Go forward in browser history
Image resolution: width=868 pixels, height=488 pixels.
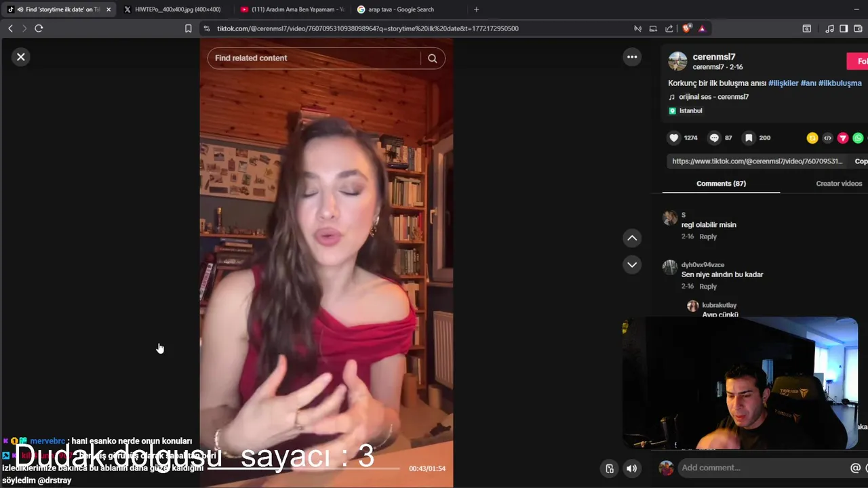24,28
